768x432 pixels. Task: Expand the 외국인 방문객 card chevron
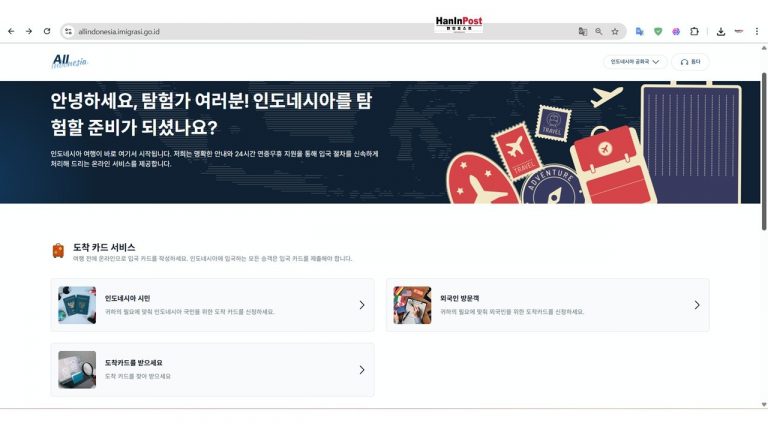click(696, 305)
